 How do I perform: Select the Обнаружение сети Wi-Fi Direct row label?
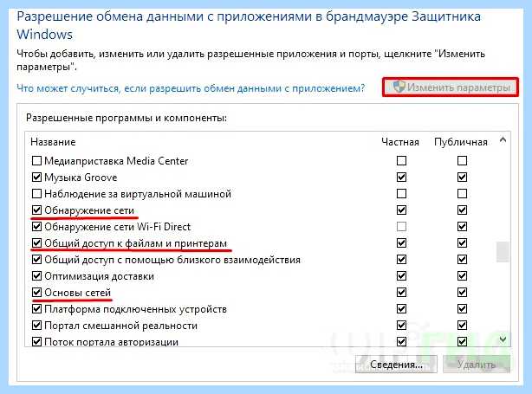[117, 227]
